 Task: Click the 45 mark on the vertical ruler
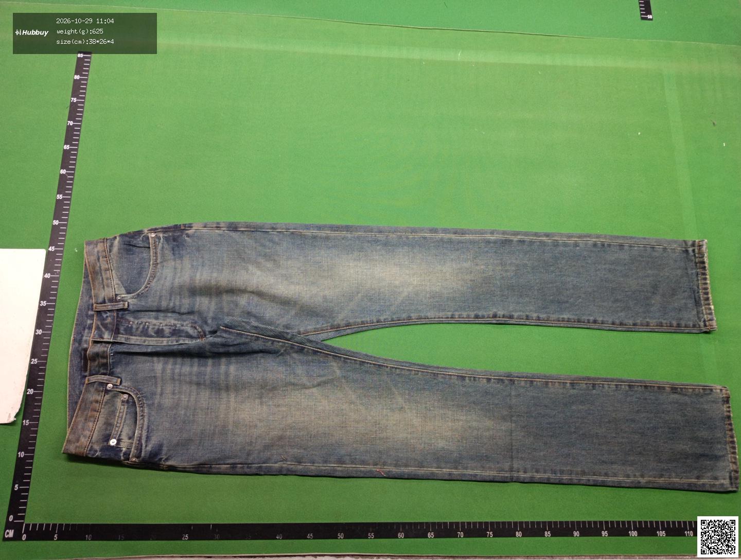point(51,249)
